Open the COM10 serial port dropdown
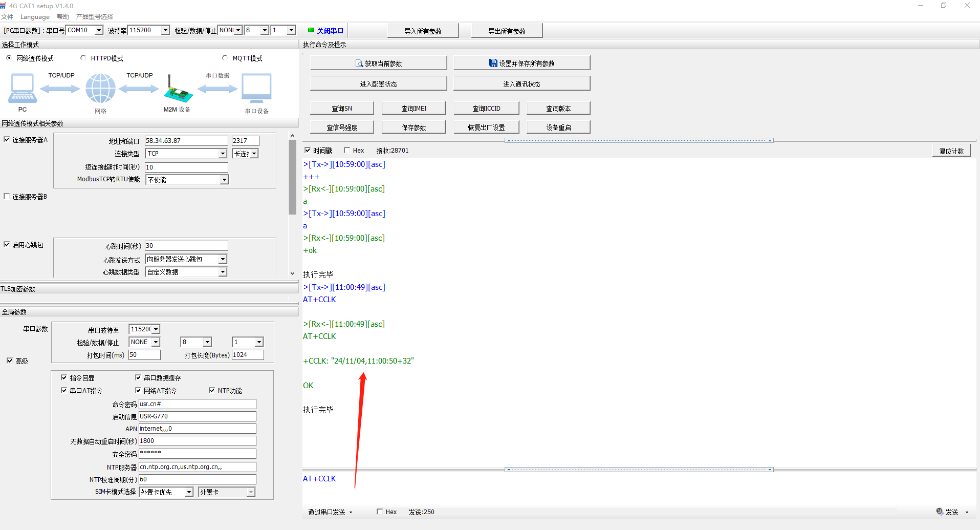This screenshot has width=980, height=530. 99,30
